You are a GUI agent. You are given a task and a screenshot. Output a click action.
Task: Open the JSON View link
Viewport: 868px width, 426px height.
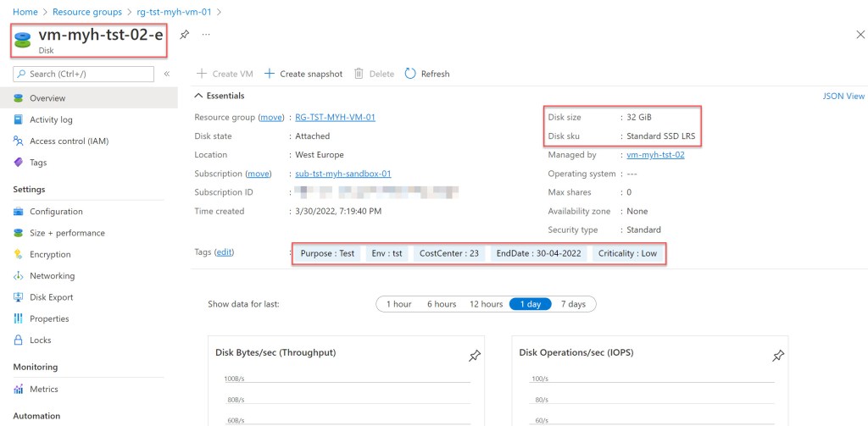tap(843, 97)
